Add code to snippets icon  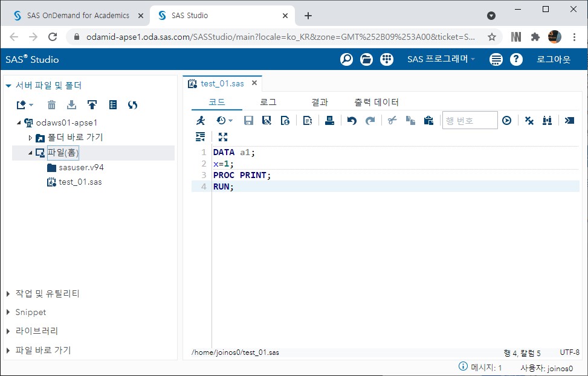308,121
